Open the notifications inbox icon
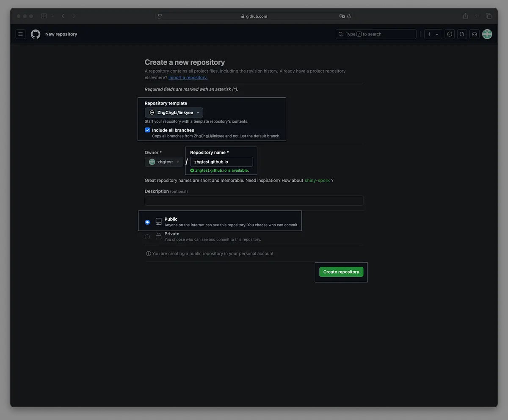Image resolution: width=508 pixels, height=420 pixels. click(x=475, y=34)
